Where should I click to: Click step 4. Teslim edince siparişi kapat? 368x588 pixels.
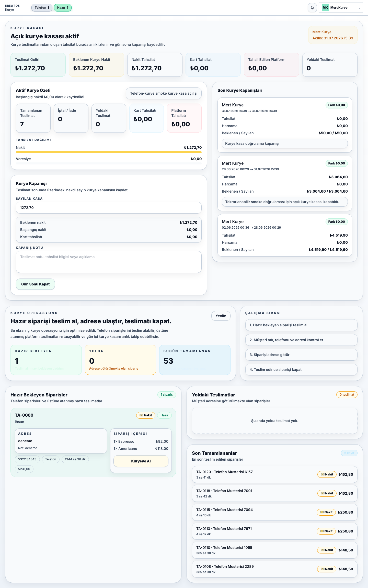point(301,370)
